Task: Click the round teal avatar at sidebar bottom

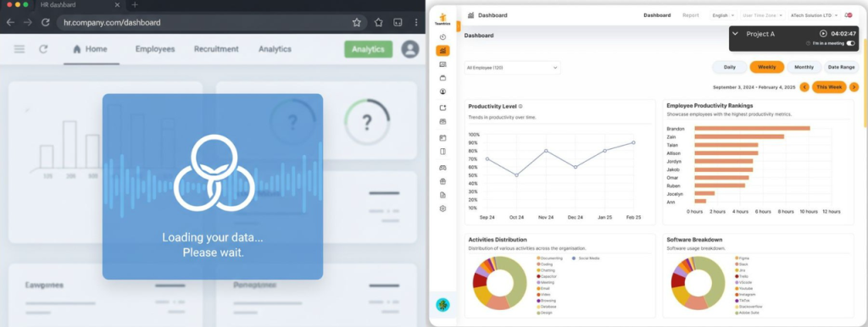Action: (x=442, y=305)
